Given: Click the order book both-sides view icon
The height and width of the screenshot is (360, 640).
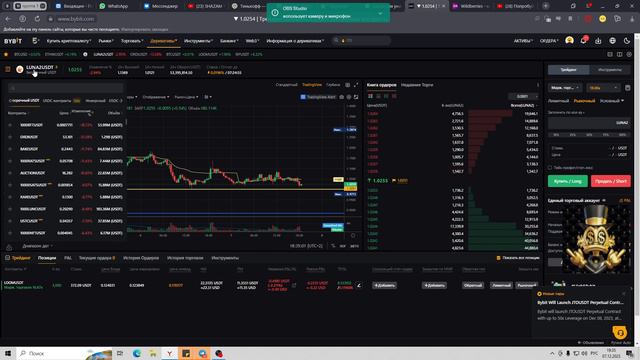Looking at the screenshot, I should (x=370, y=96).
